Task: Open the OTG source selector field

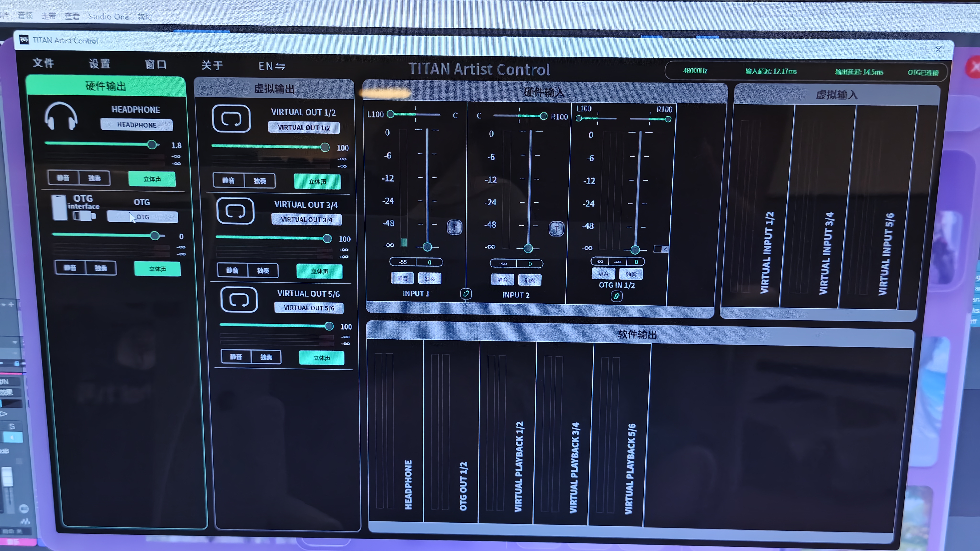Action: point(143,217)
